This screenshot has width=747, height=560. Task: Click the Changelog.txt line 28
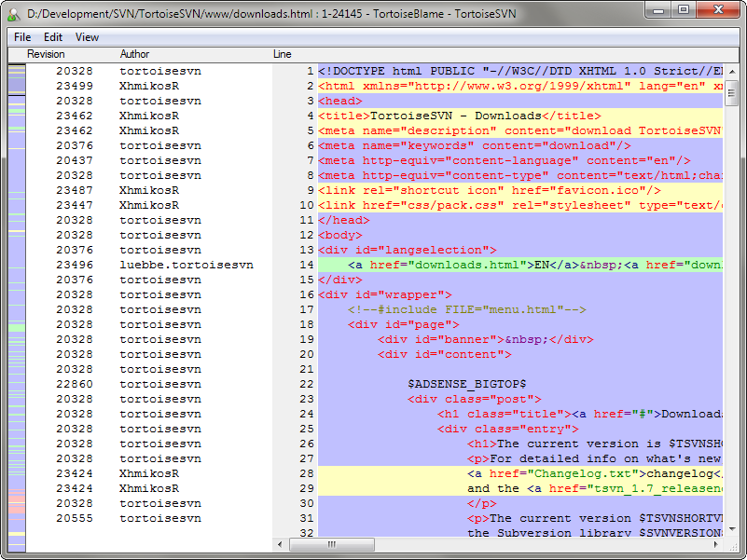click(x=520, y=473)
